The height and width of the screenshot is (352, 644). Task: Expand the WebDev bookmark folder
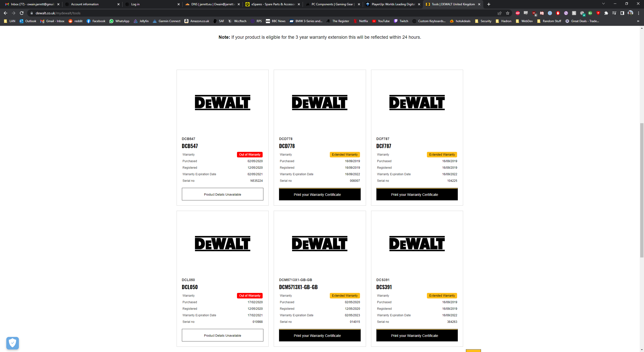click(x=524, y=21)
